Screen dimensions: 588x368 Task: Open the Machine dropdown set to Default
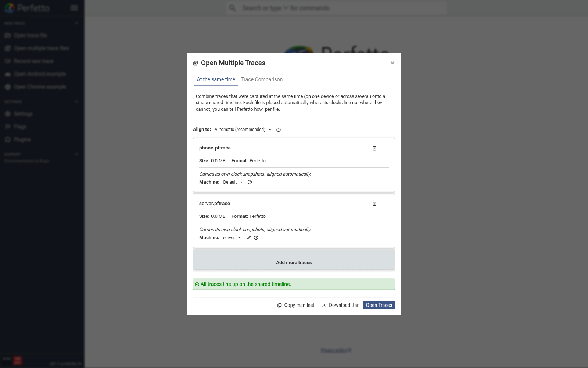point(233,182)
